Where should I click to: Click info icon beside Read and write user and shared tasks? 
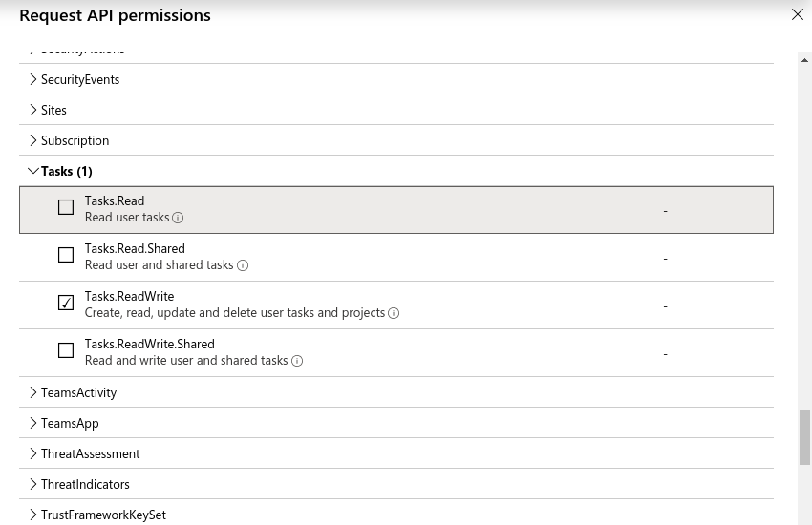tap(297, 361)
